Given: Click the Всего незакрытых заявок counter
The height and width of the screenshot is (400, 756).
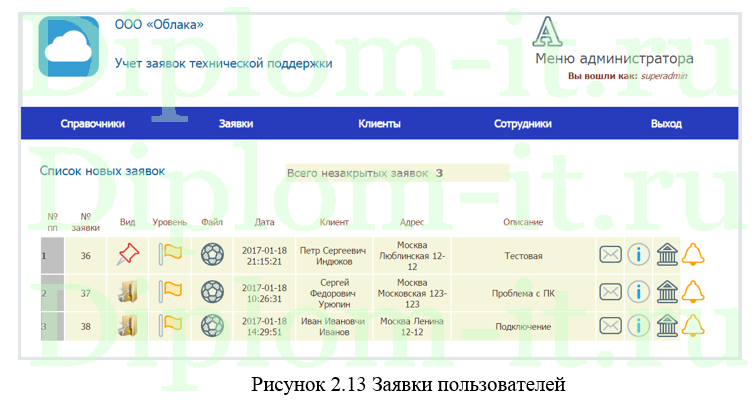Looking at the screenshot, I should tap(397, 173).
